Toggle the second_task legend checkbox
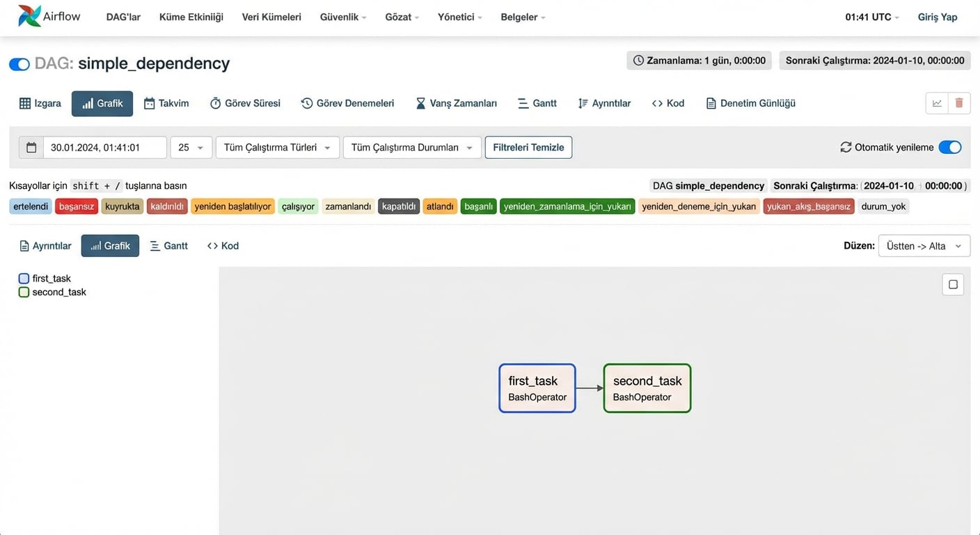The height and width of the screenshot is (535, 980). [24, 293]
